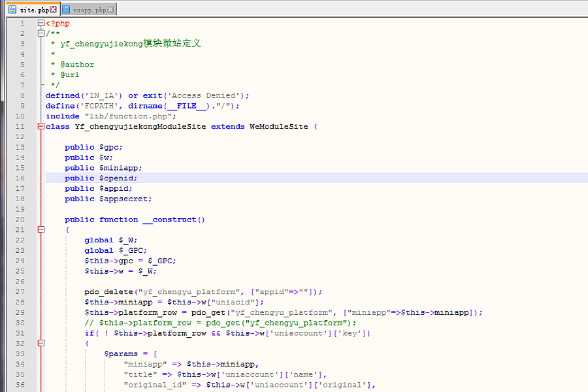Screen dimensions: 588x392
Task: Click 'public $gpc;' declaration
Action: point(93,148)
